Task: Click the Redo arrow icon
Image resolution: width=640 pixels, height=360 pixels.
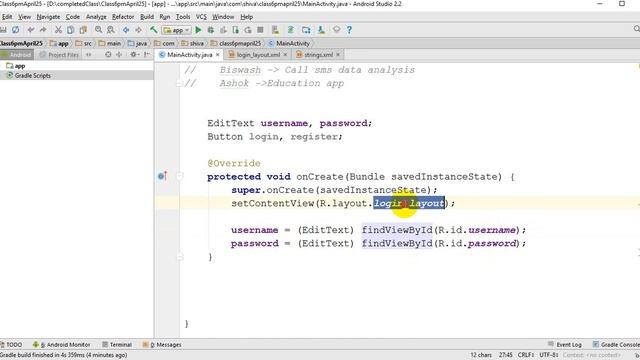Action: pos(42,30)
